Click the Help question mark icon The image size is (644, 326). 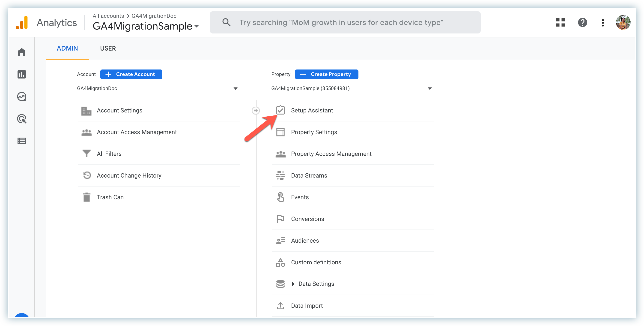pyautogui.click(x=582, y=23)
